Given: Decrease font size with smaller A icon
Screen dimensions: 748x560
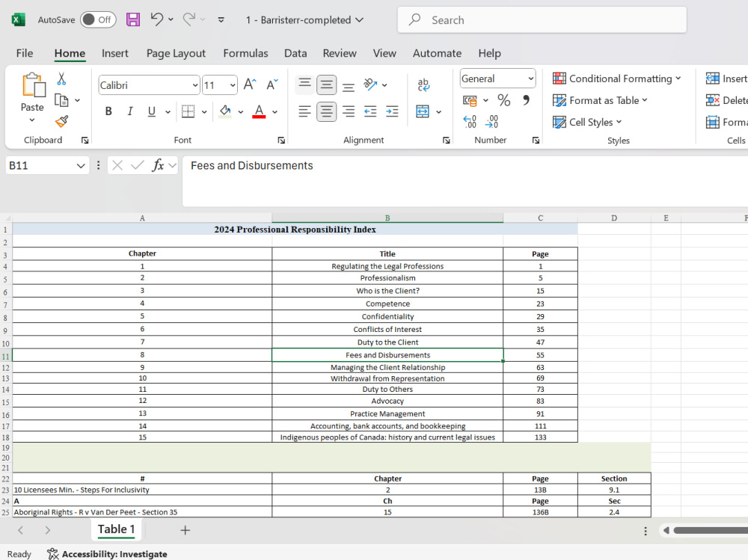Looking at the screenshot, I should (x=272, y=84).
